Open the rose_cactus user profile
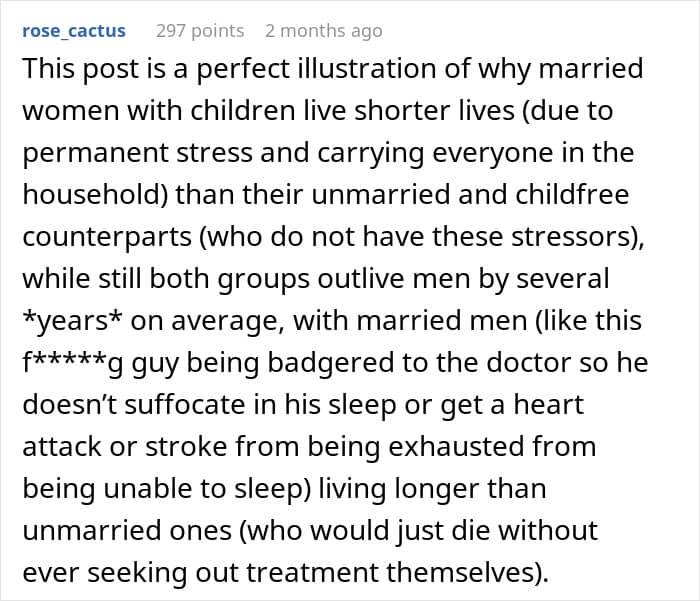700x601 pixels. pos(74,31)
